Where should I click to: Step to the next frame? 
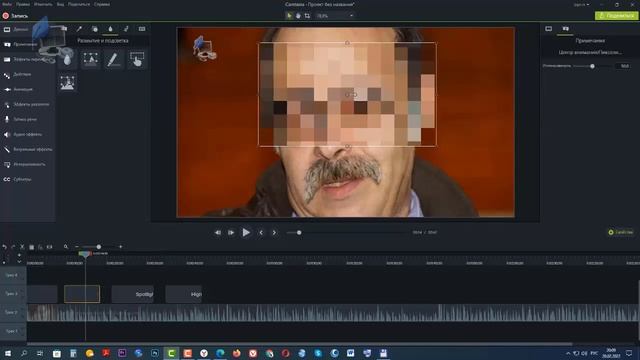(x=231, y=233)
